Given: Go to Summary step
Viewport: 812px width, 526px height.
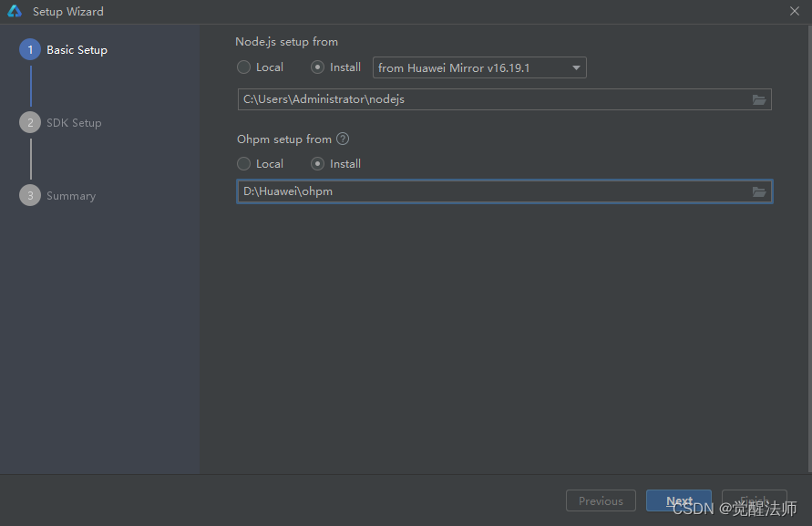Looking at the screenshot, I should [x=57, y=195].
